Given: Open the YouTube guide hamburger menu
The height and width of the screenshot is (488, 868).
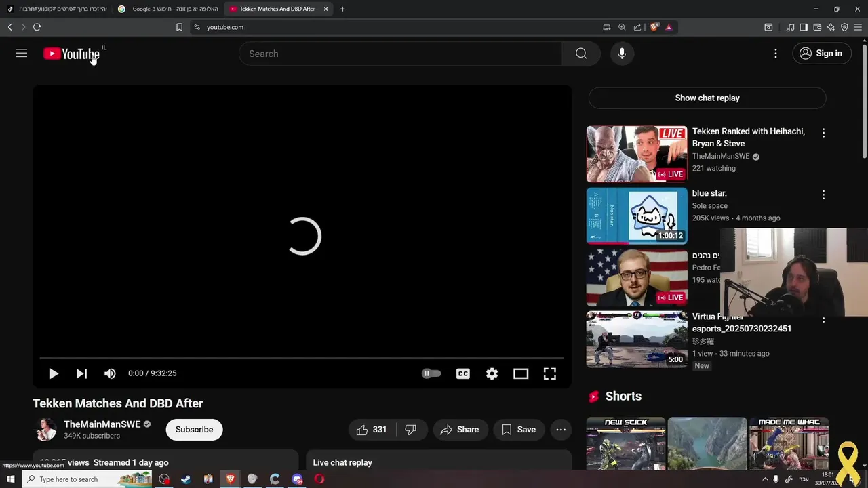Looking at the screenshot, I should pyautogui.click(x=22, y=54).
